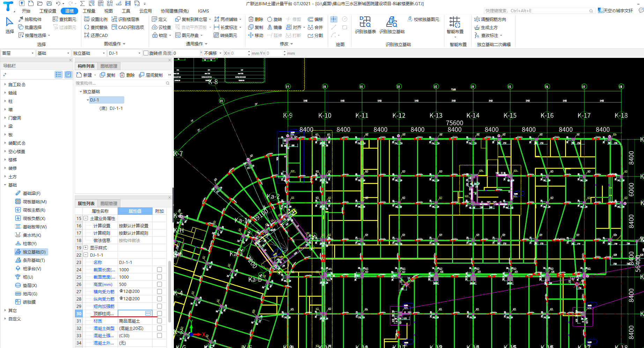
Task: Expand the 显示样式 property group
Action: 86,248
